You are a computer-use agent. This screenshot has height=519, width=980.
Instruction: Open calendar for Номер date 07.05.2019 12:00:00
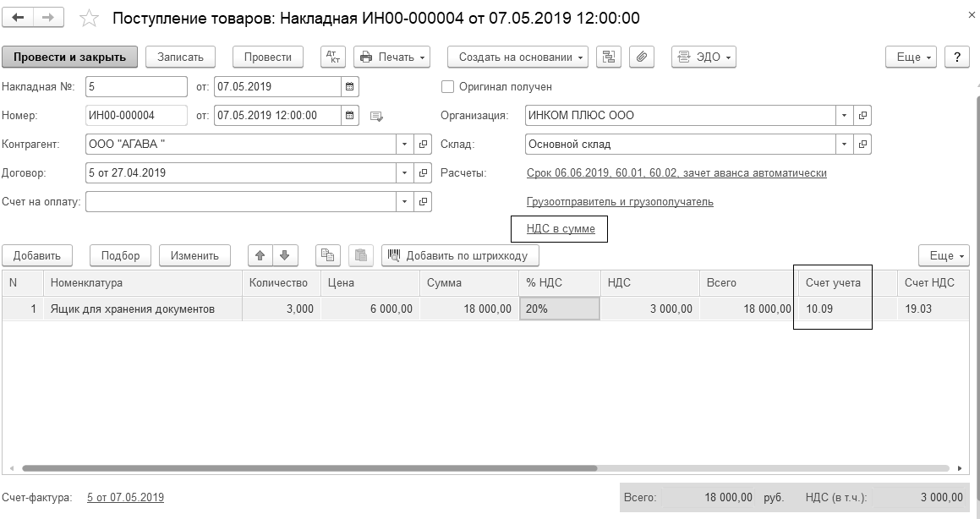[350, 116]
